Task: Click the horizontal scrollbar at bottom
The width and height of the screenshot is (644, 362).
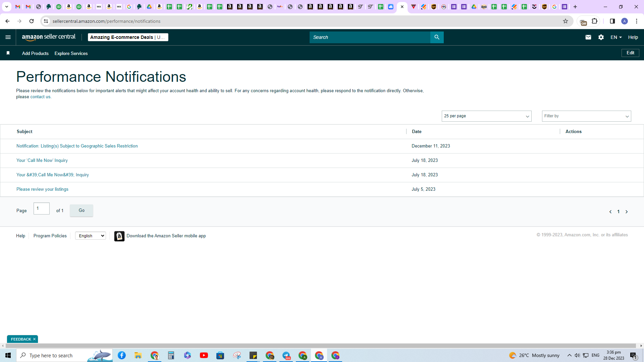Action: [x=320, y=346]
